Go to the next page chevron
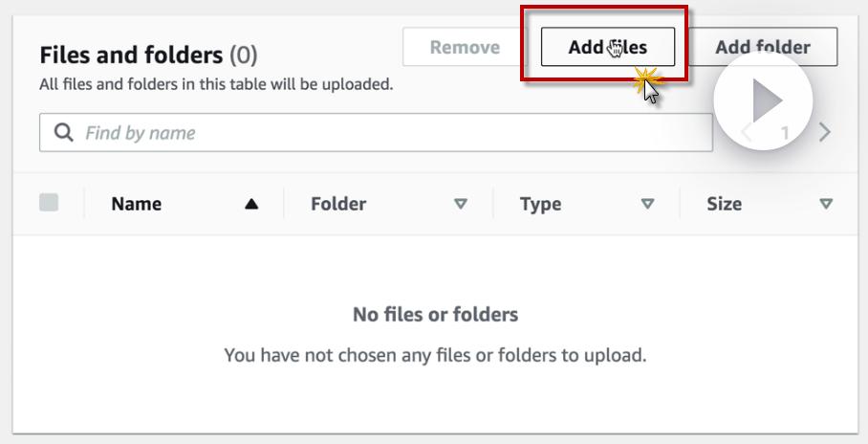 pos(825,133)
